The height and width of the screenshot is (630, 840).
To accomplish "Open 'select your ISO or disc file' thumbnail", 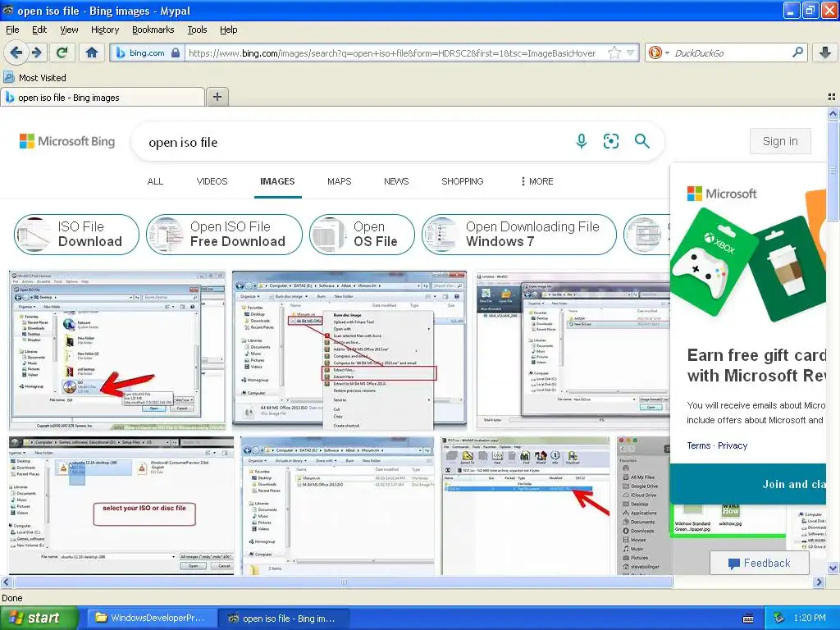I will pos(121,505).
